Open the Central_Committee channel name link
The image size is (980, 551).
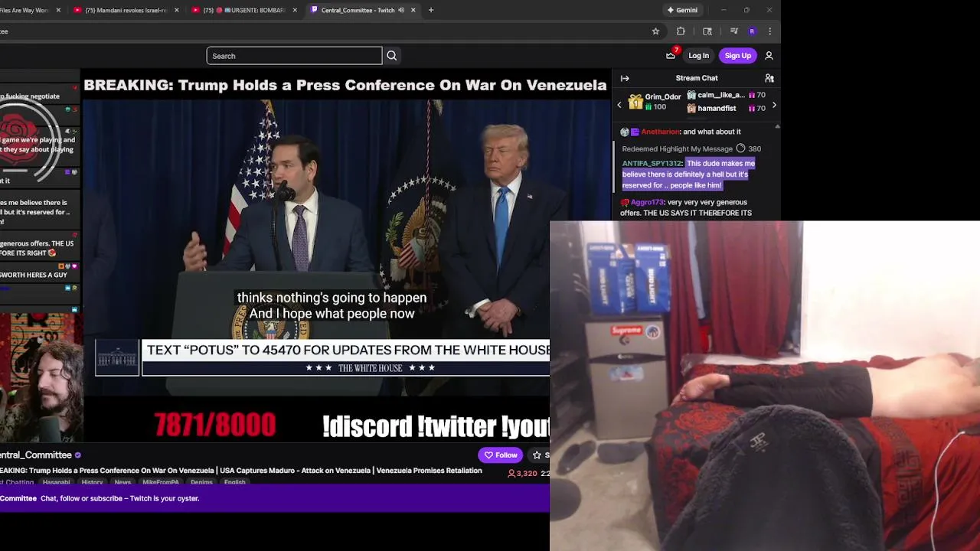point(36,455)
